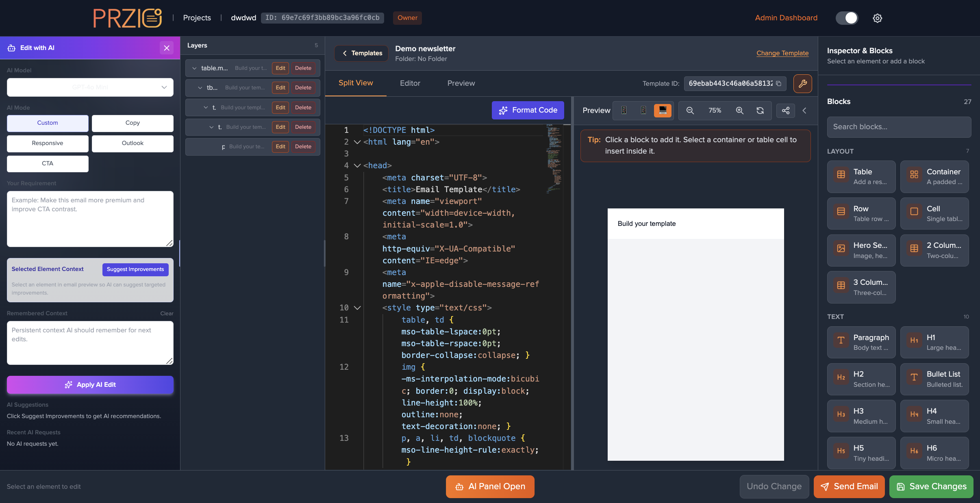Copy Template ID with copy icon
This screenshot has height=503, width=980.
coord(779,83)
